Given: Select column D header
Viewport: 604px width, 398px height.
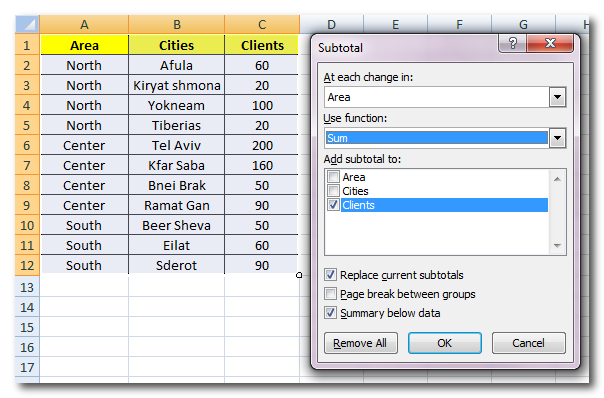Looking at the screenshot, I should 331,24.
